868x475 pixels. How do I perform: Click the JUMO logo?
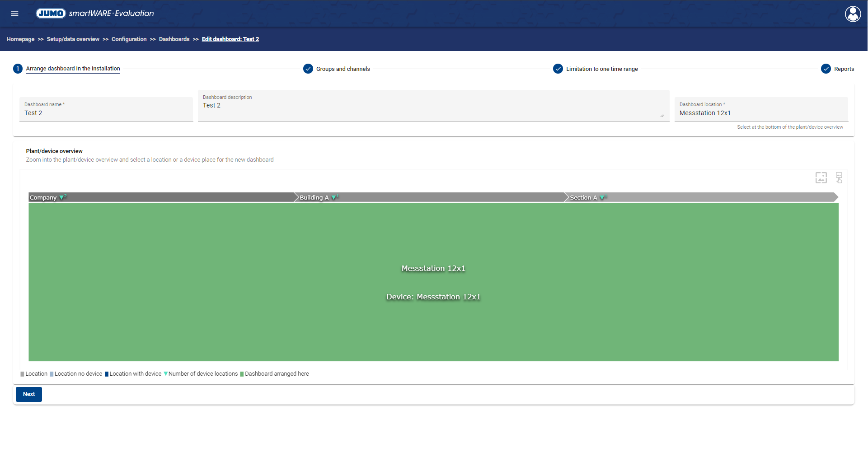point(51,14)
